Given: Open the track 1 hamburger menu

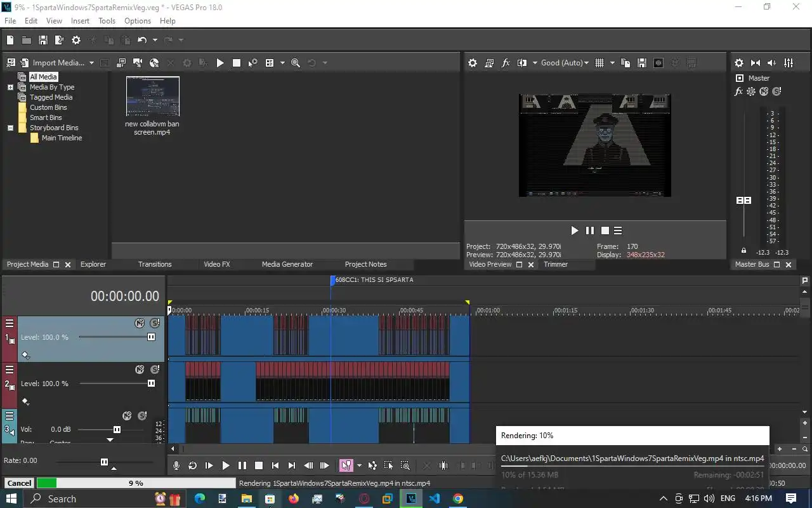Looking at the screenshot, I should point(10,323).
